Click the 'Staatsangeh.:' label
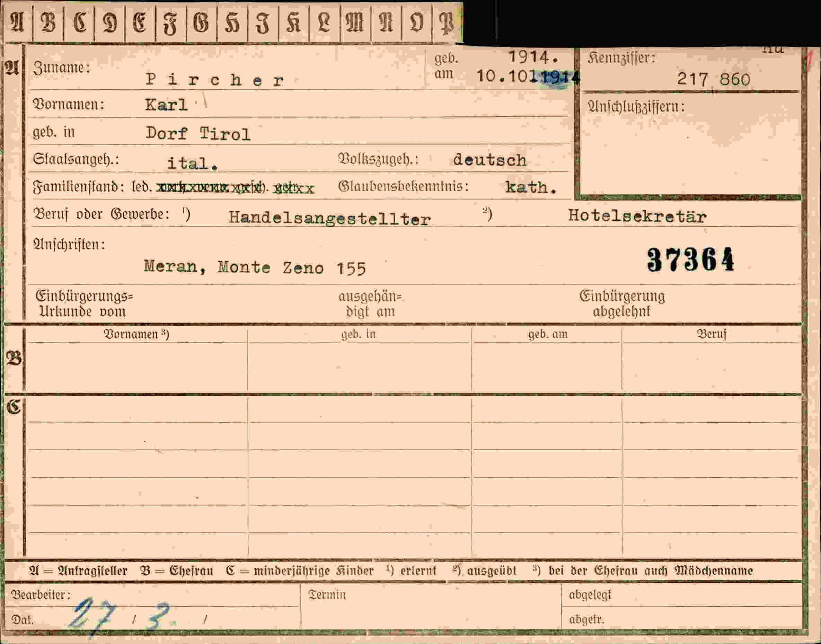Screen dimensions: 821x644 76,159
